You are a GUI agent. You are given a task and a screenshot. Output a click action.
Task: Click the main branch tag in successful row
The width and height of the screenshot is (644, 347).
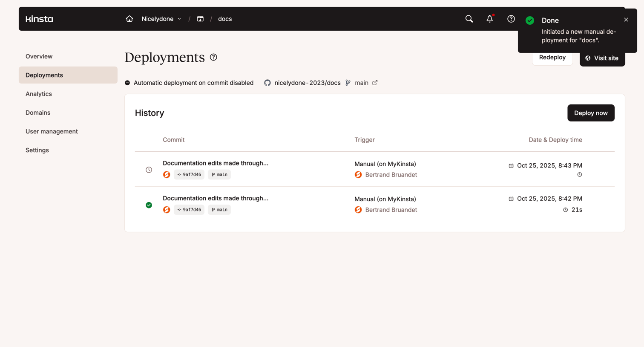[x=219, y=210]
